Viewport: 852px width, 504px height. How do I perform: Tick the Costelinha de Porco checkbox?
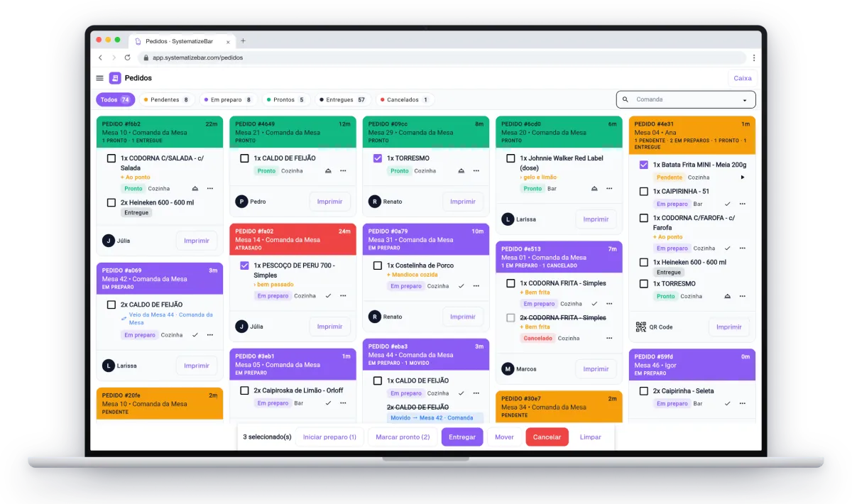pos(378,265)
